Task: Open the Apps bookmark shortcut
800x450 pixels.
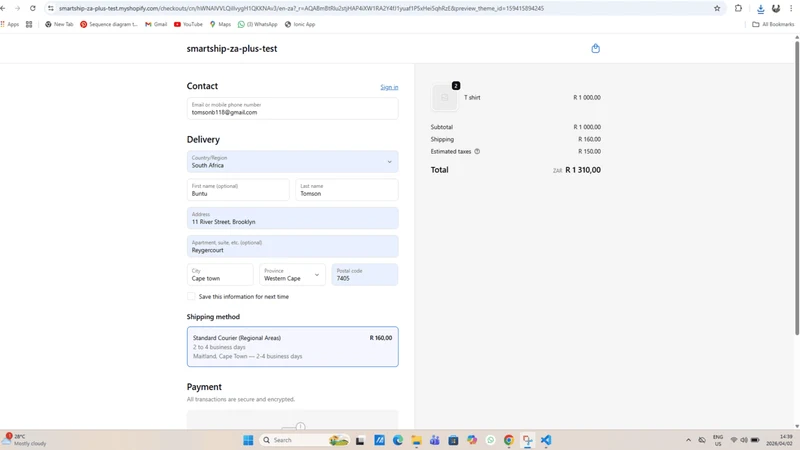Action: pyautogui.click(x=10, y=24)
